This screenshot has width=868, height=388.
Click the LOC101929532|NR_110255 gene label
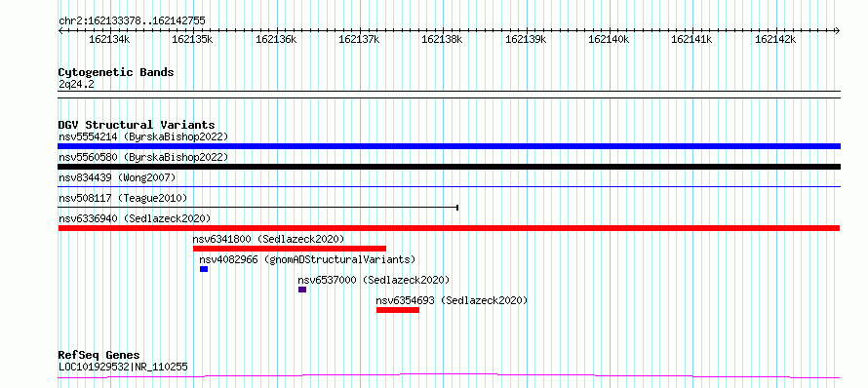[123, 367]
